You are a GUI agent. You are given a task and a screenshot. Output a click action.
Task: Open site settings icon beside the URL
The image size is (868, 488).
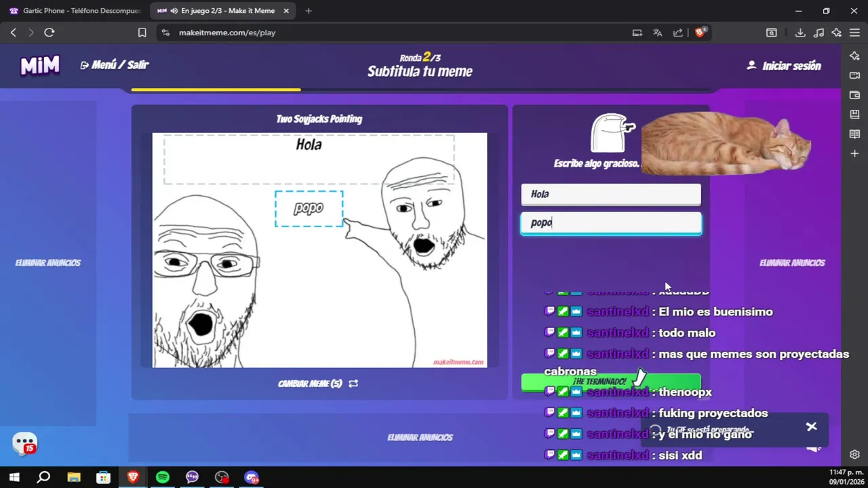166,33
